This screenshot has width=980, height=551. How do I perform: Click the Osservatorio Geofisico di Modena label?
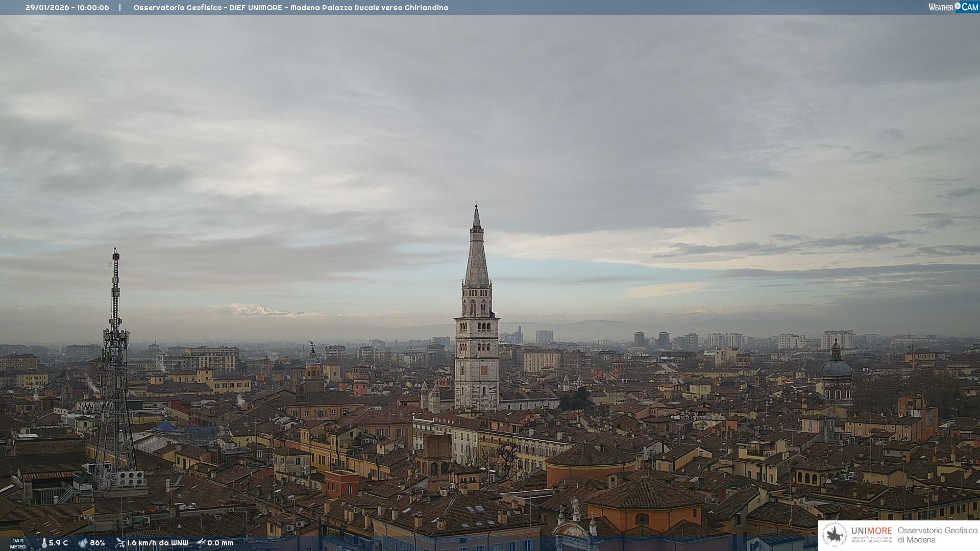pos(937,535)
